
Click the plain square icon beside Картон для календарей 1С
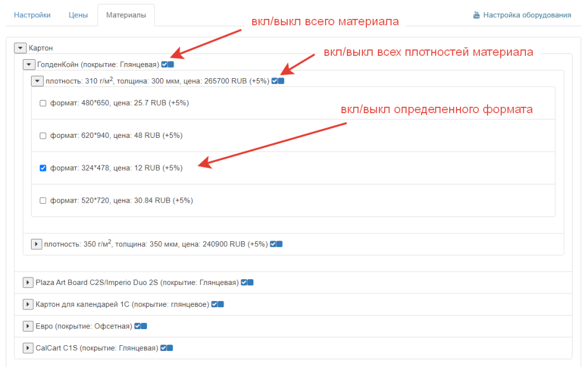(x=220, y=304)
